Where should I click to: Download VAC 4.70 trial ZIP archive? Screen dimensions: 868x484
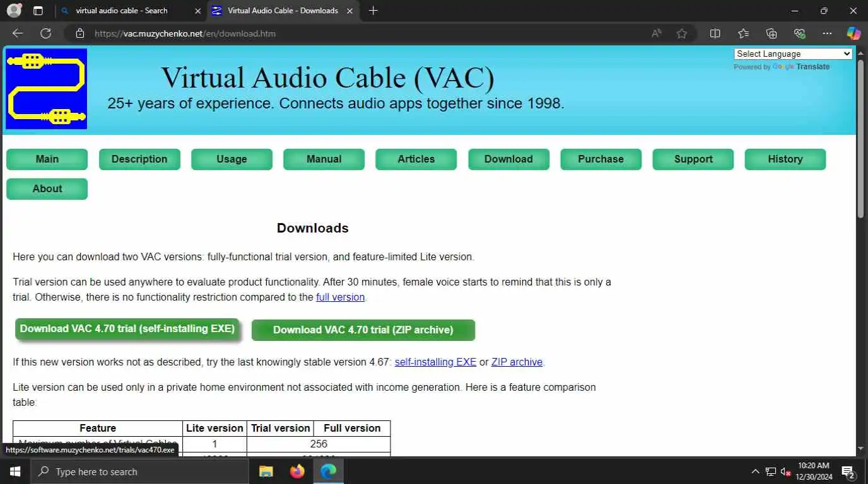pos(363,330)
